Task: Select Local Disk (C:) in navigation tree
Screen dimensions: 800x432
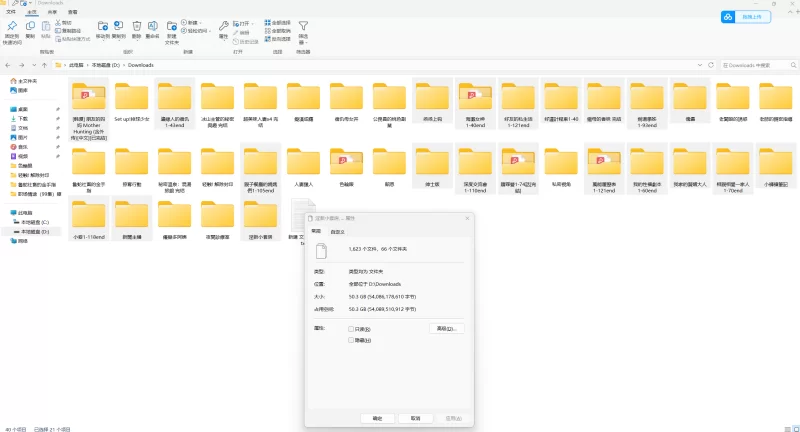Action: pyautogui.click(x=32, y=222)
